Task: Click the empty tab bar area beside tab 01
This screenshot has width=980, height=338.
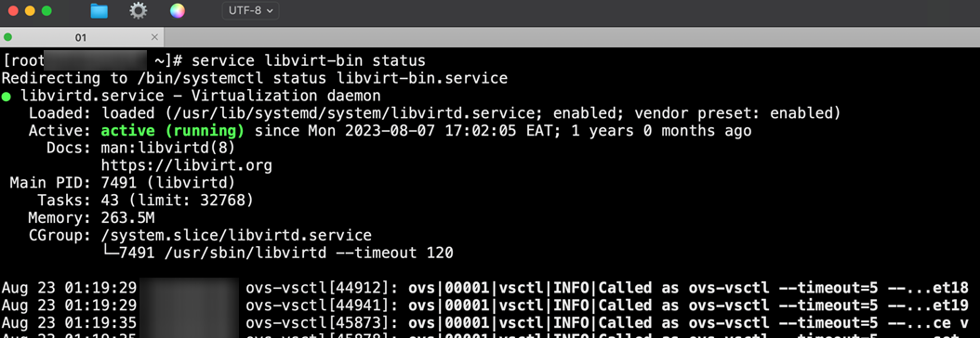Action: (x=572, y=37)
